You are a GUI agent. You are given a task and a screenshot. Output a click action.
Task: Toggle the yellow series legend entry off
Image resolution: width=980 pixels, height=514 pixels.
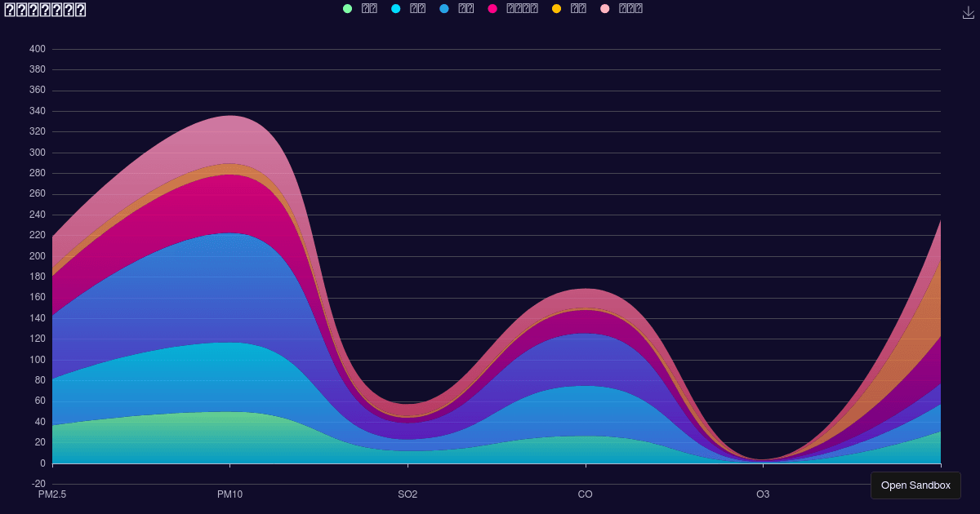coord(569,8)
